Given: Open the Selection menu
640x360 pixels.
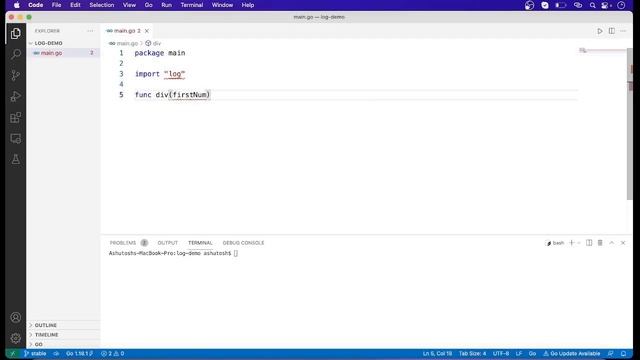Looking at the screenshot, I should [102, 5].
